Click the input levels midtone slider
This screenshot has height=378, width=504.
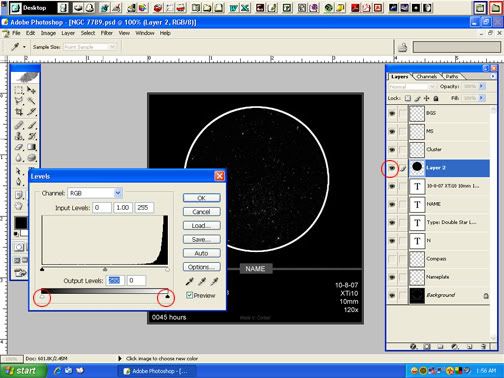(x=105, y=269)
